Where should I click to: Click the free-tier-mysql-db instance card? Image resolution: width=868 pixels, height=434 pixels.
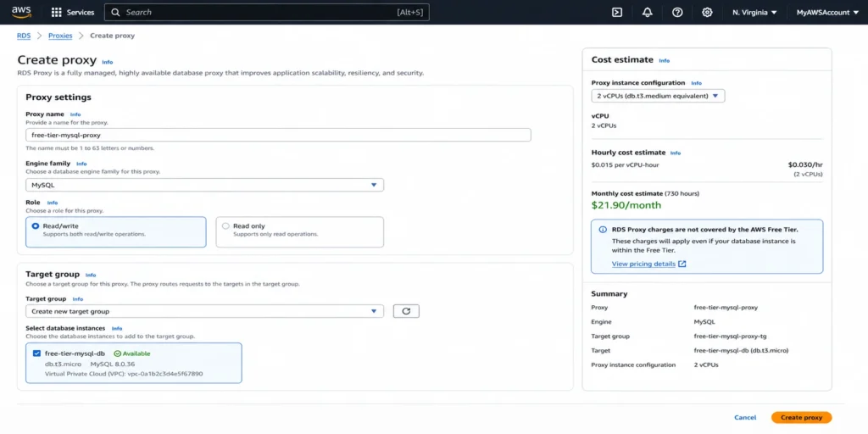pos(133,363)
